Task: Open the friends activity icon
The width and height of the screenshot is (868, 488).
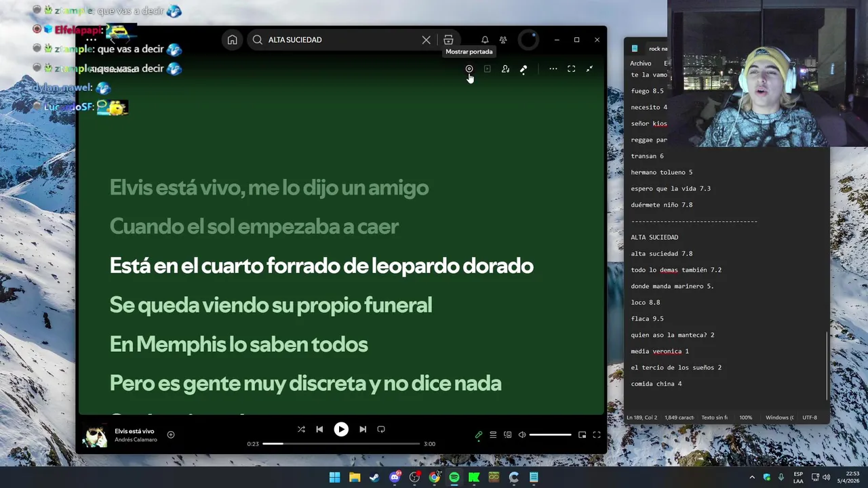Action: coord(503,40)
